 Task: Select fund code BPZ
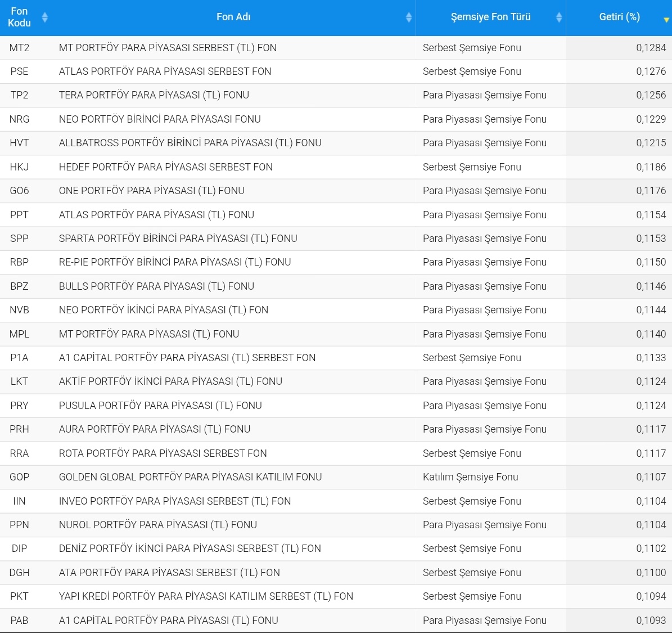(19, 286)
